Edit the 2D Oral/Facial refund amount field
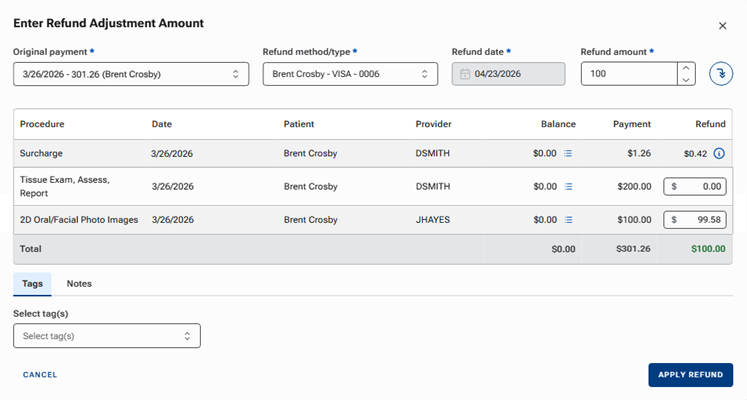 tap(695, 220)
